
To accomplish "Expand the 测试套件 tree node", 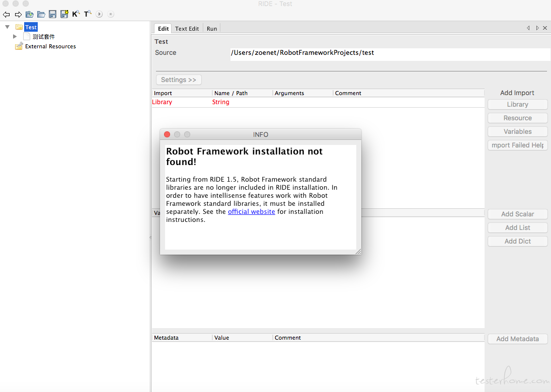I will (x=15, y=36).
